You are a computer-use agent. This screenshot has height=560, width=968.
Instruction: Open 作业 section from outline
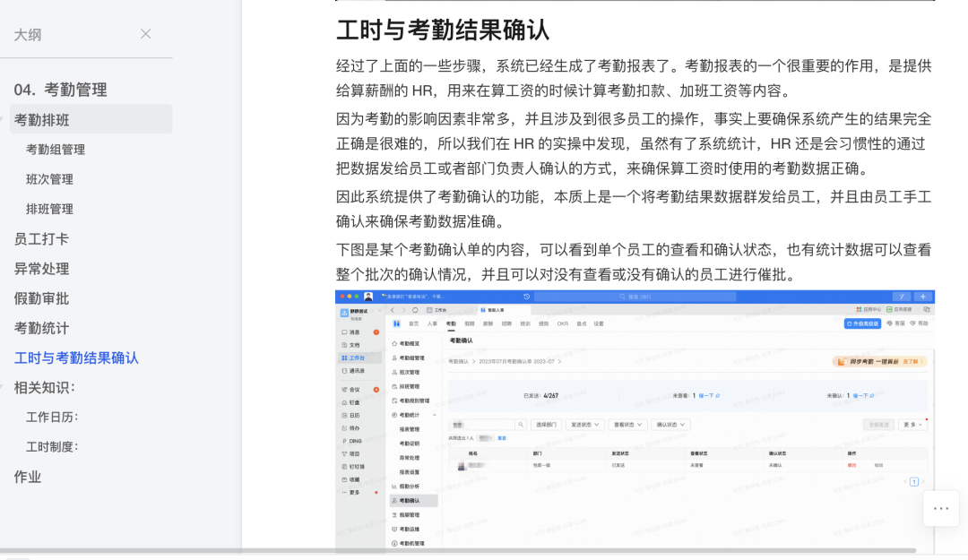[27, 477]
